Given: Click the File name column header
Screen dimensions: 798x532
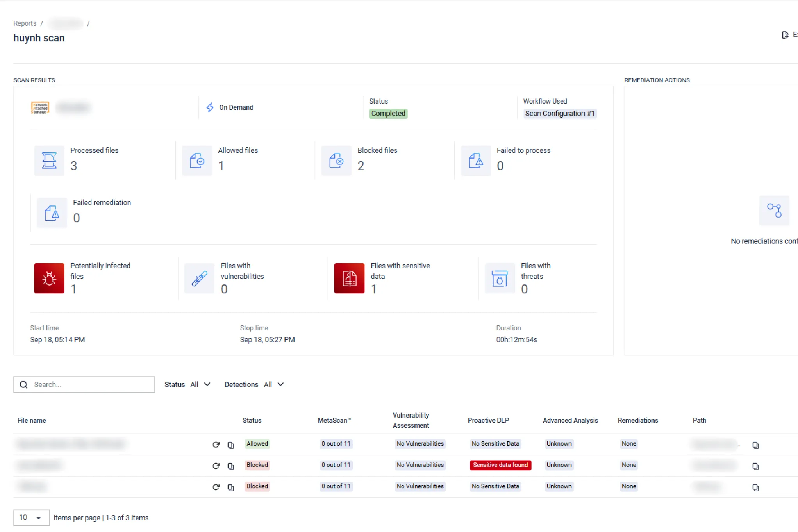Looking at the screenshot, I should coord(32,420).
